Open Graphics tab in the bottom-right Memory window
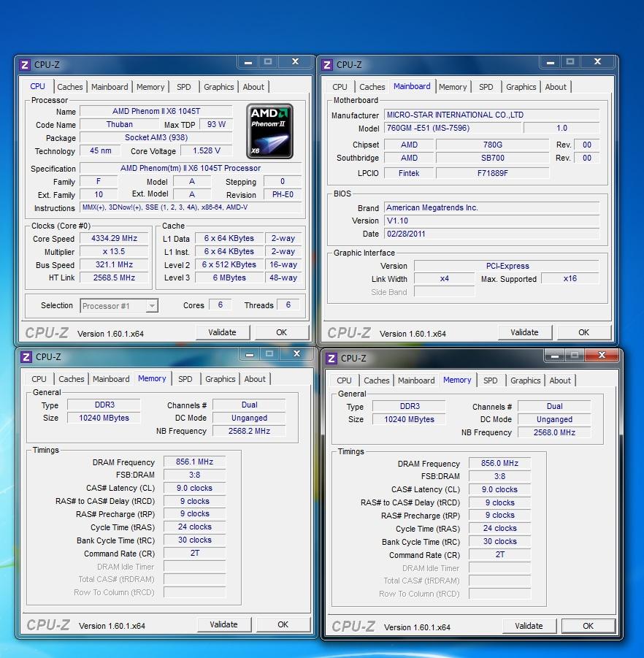This screenshot has height=658, width=644. (525, 380)
